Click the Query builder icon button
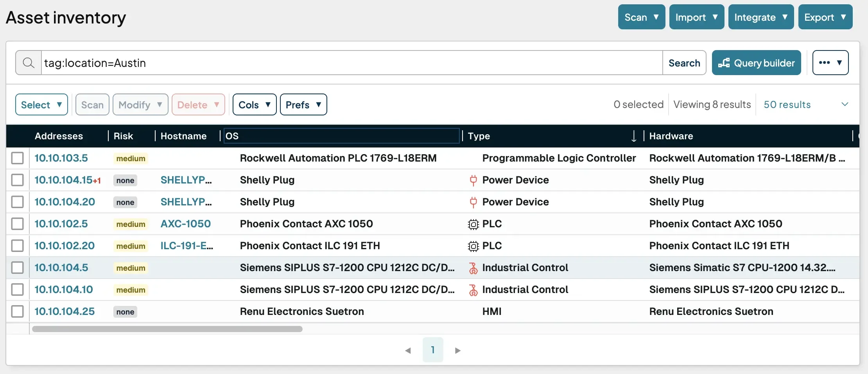This screenshot has width=868, height=374. pos(756,63)
